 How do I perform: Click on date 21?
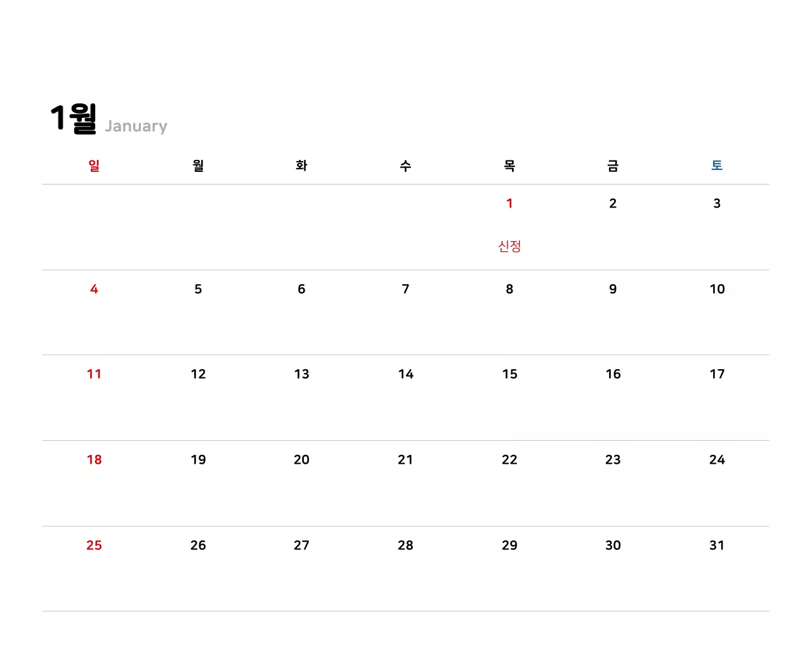pos(405,460)
